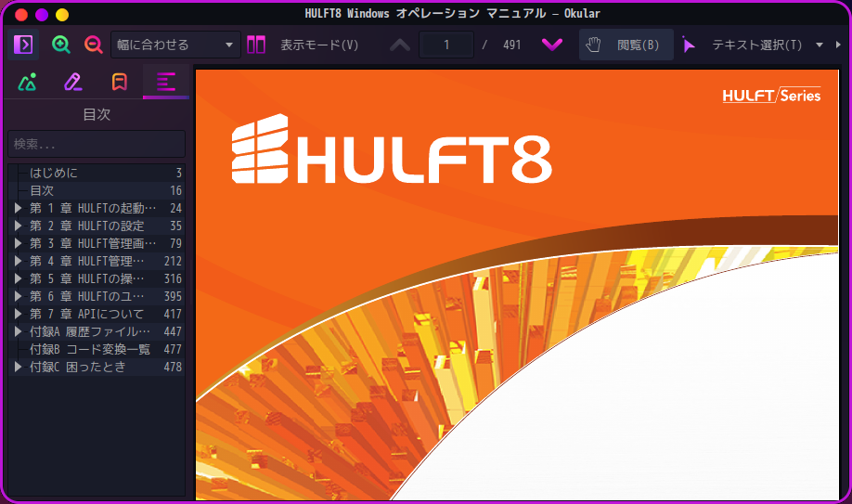Viewport: 852px width, 504px height.
Task: Expand 第 7 章 APIについて chapter
Action: tap(18, 314)
